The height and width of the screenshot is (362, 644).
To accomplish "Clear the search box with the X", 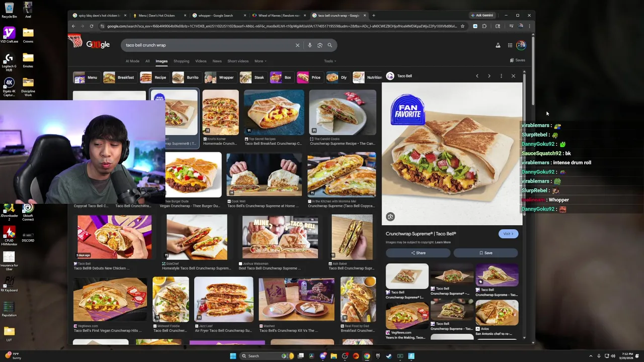I will [x=297, y=45].
